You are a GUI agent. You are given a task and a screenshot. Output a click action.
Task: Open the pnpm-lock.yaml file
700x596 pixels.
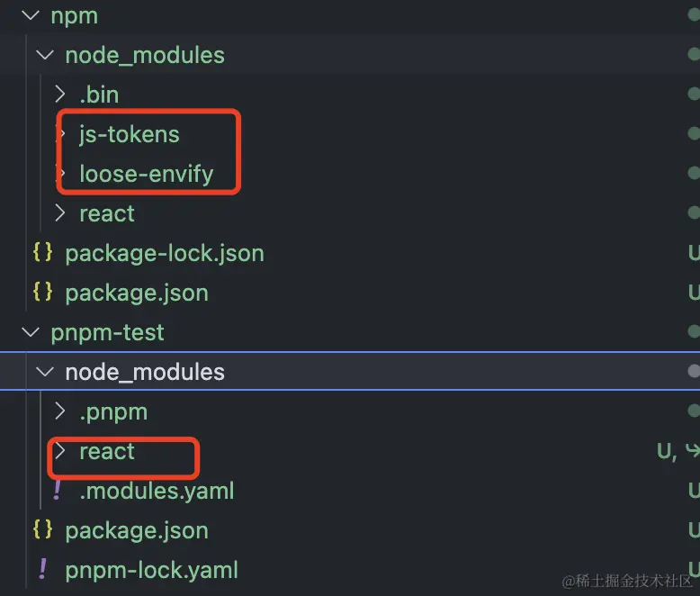tap(152, 570)
